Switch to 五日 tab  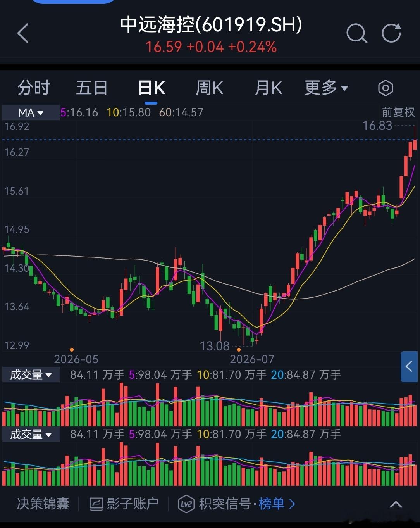[x=92, y=88]
